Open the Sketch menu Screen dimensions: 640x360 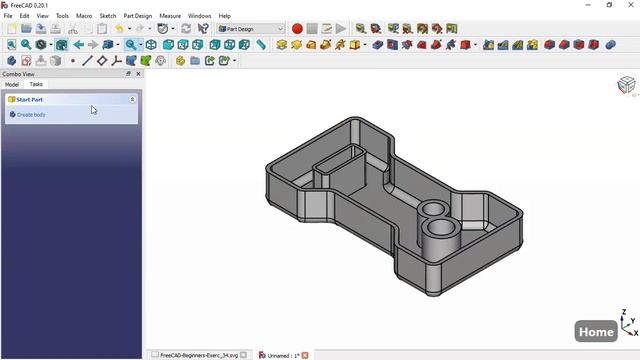pos(108,16)
